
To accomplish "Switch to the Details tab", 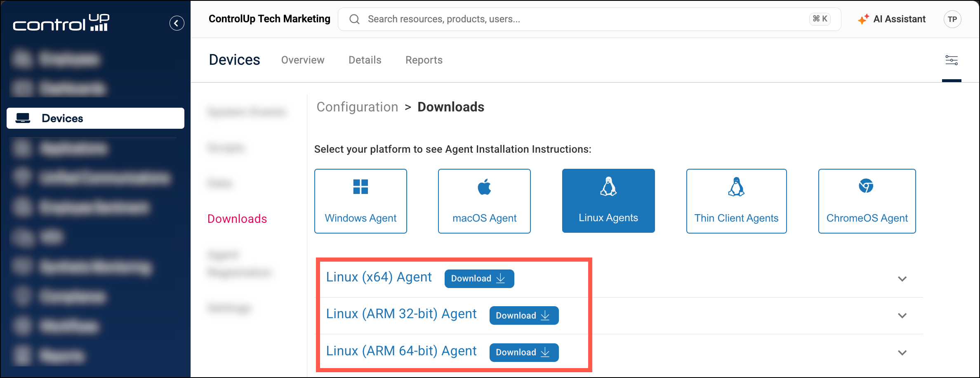I will point(365,60).
